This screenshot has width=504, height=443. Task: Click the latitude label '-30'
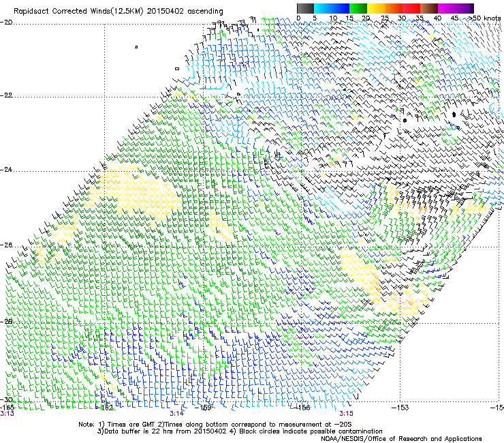coord(6,399)
